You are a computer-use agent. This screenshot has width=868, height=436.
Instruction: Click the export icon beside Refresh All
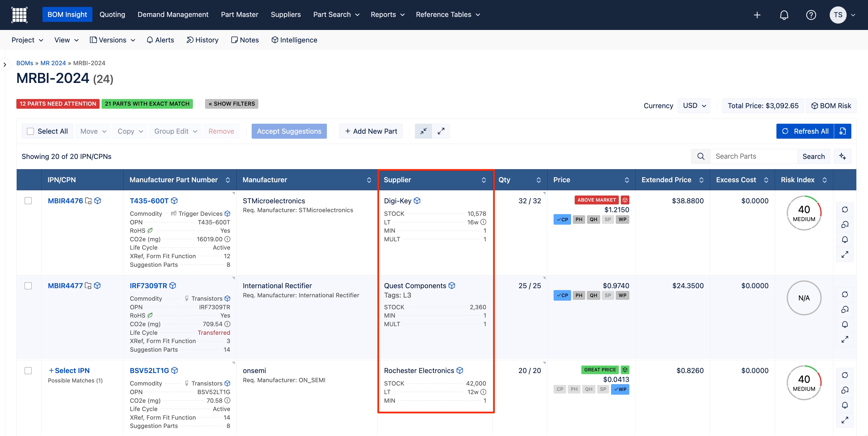coord(843,131)
